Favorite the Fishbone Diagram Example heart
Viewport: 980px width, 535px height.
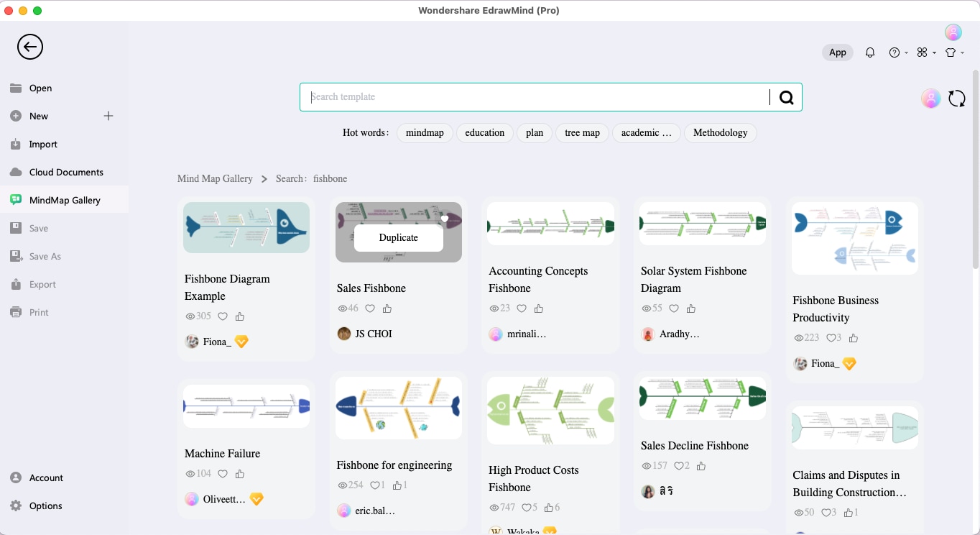pos(223,316)
